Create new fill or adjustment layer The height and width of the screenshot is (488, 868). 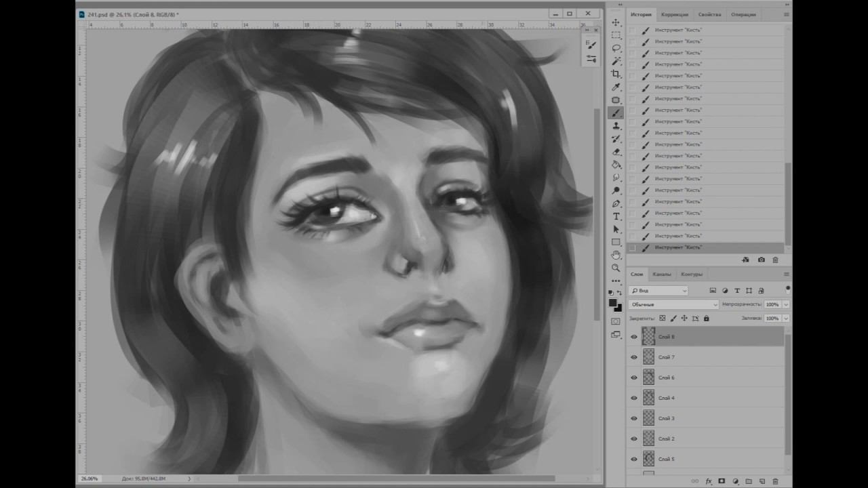pos(736,481)
